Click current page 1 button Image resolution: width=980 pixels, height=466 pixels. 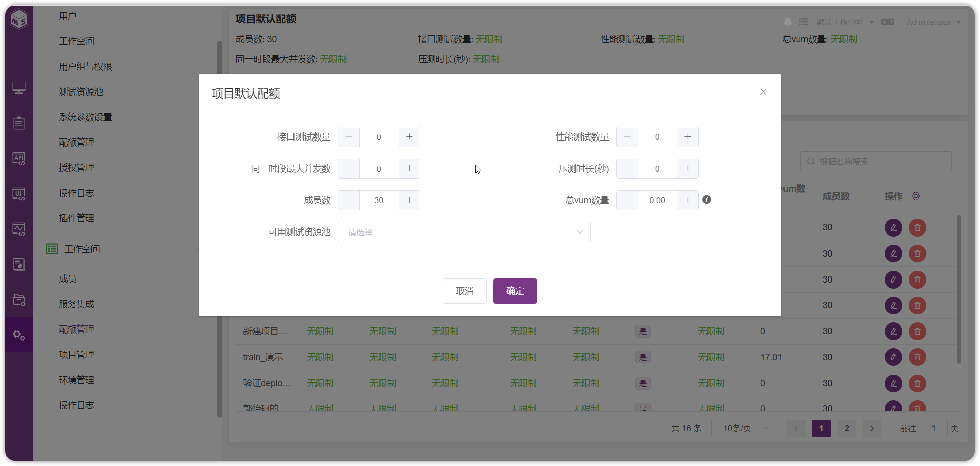pyautogui.click(x=821, y=428)
